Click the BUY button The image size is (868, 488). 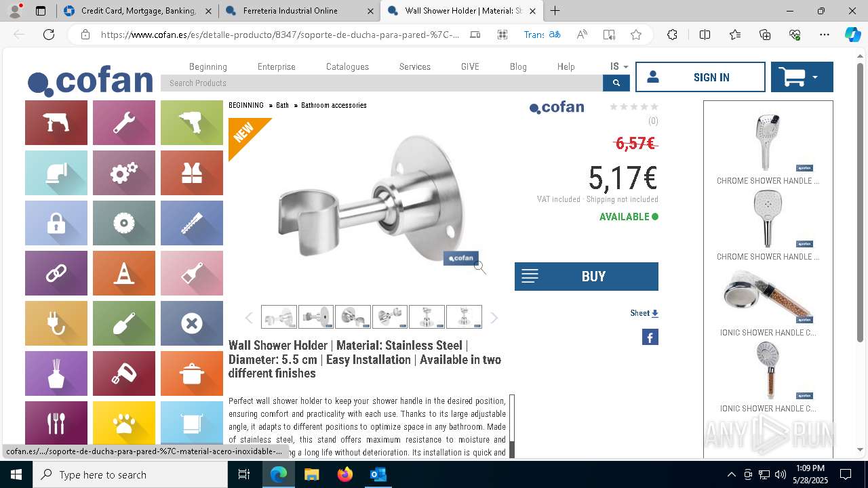point(586,277)
